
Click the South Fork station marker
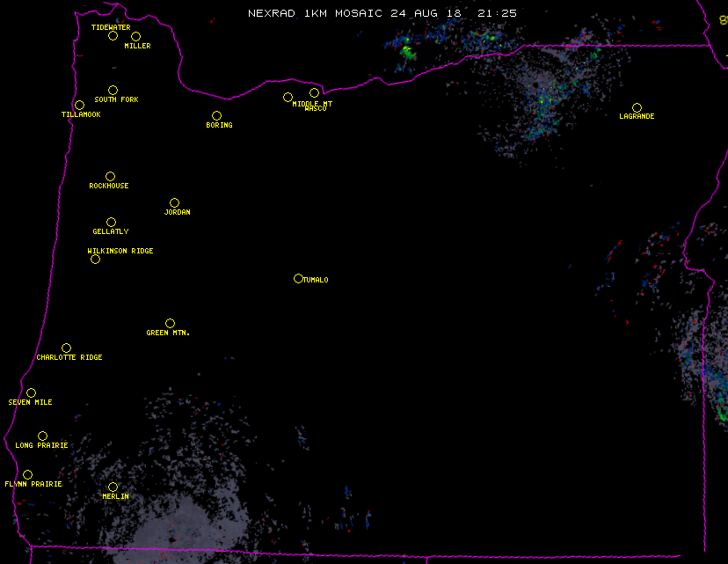tap(113, 91)
